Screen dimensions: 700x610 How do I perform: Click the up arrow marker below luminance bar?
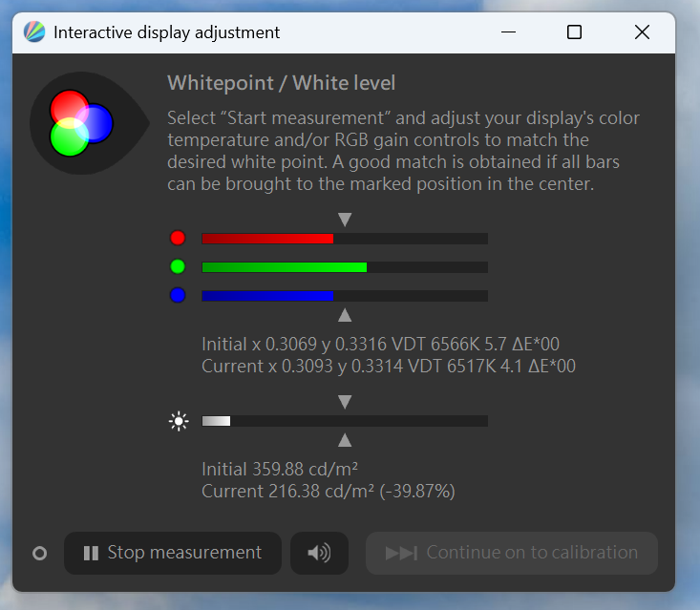pyautogui.click(x=345, y=440)
